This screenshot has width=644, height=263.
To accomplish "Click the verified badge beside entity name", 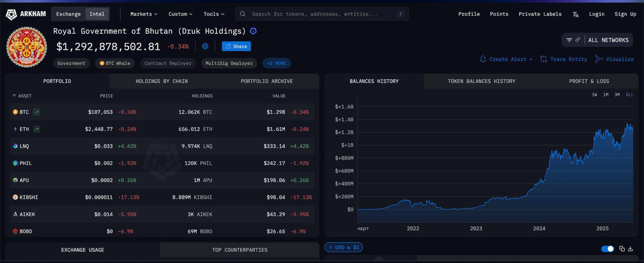I will pyautogui.click(x=253, y=31).
